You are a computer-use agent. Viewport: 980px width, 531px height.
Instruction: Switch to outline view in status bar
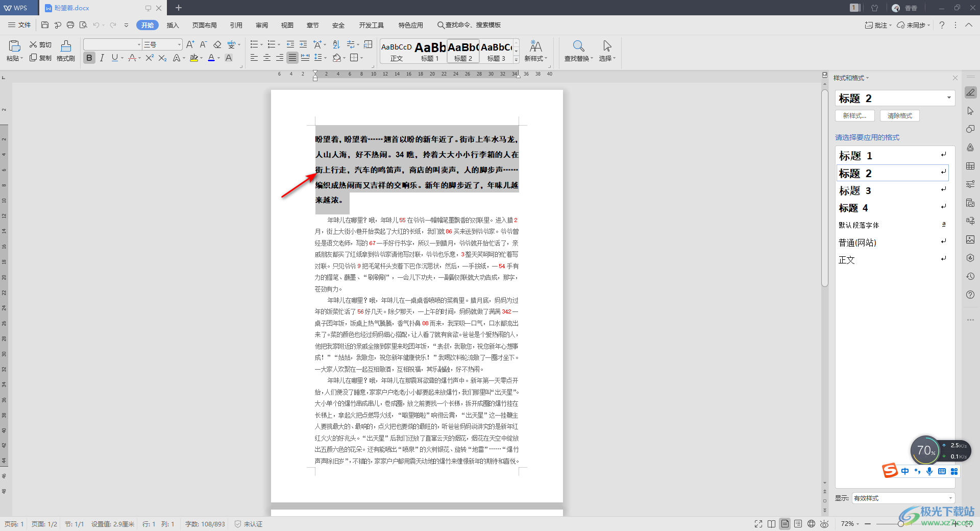[798, 524]
